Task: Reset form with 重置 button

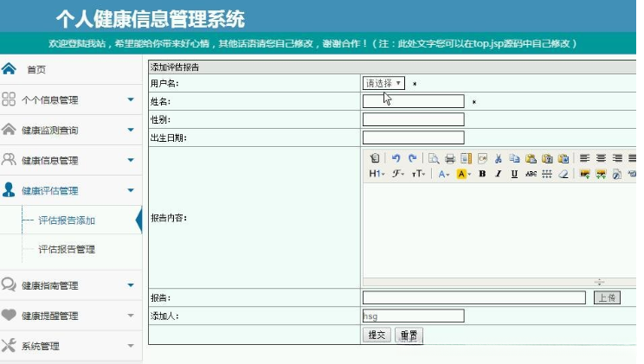Action: (x=409, y=335)
